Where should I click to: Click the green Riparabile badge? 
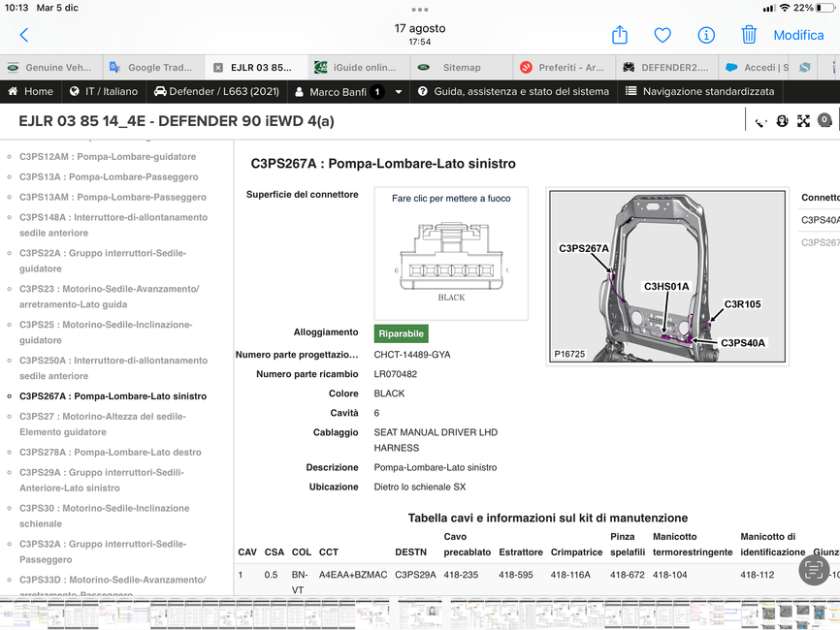coord(402,333)
